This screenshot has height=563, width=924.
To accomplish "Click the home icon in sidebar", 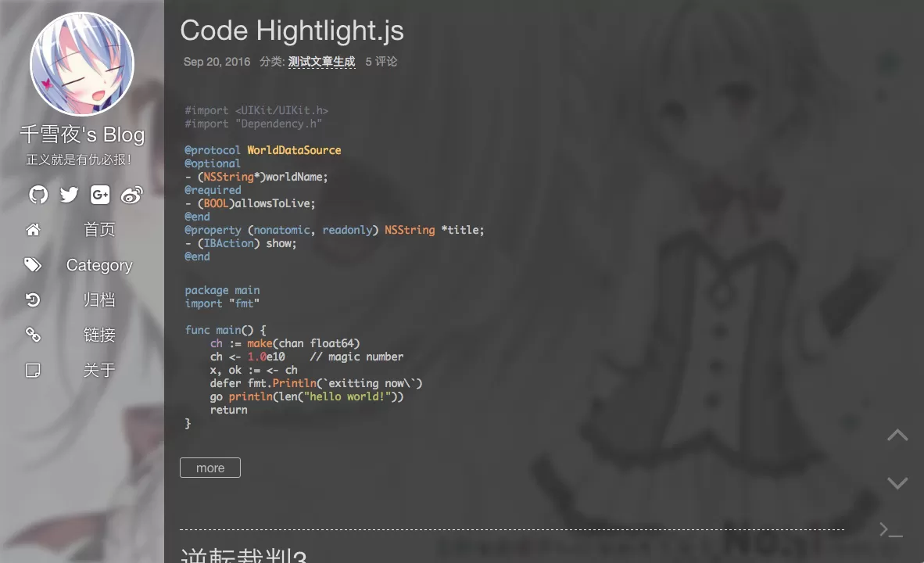I will (33, 230).
